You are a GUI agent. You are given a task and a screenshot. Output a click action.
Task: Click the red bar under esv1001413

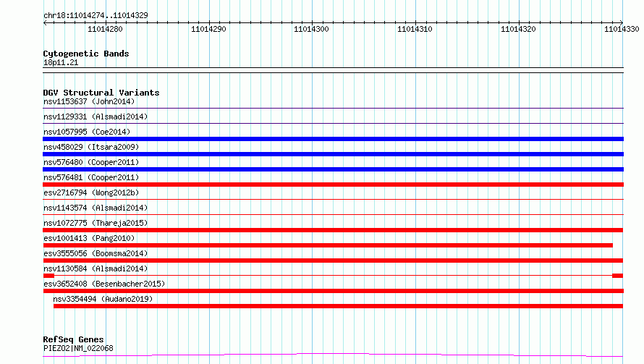tap(328, 245)
